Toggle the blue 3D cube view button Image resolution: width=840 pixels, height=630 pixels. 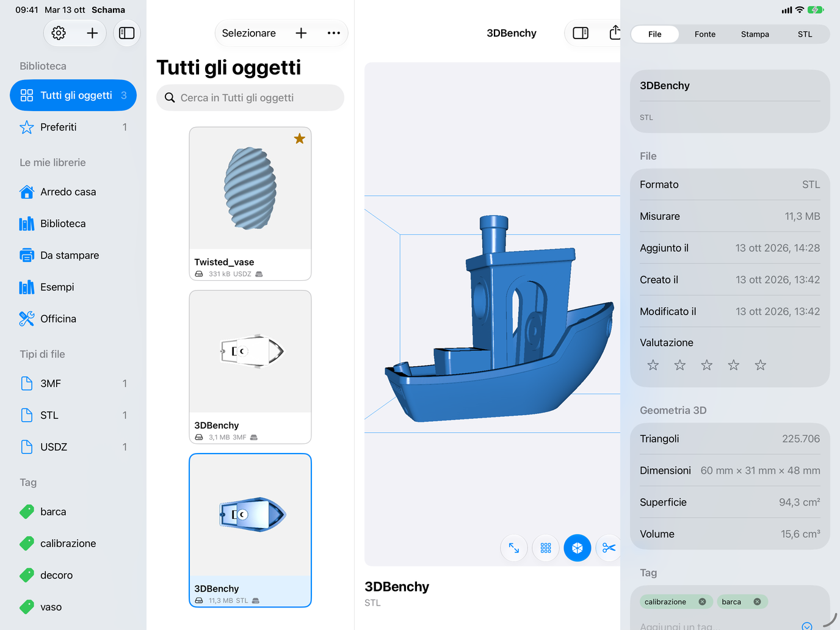pos(577,548)
